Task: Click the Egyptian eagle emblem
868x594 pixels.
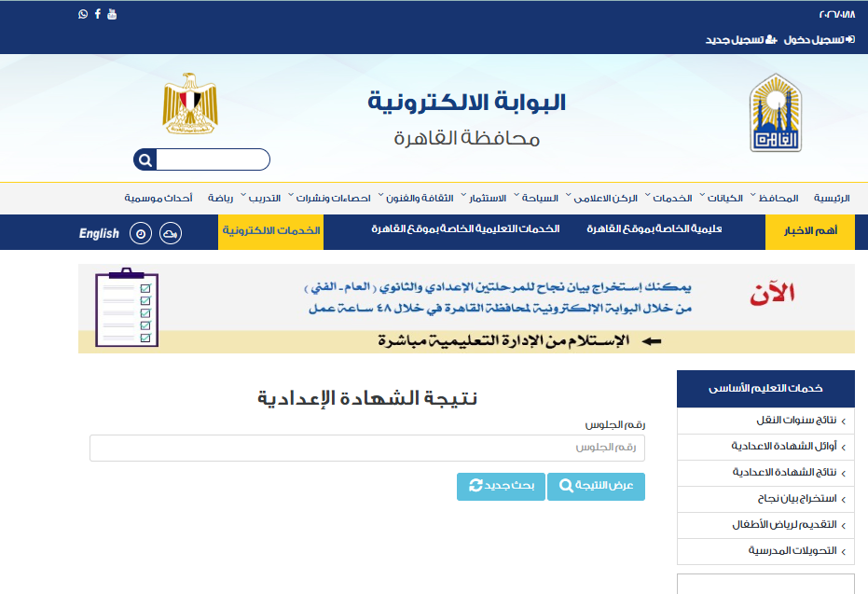Action: pos(189,105)
